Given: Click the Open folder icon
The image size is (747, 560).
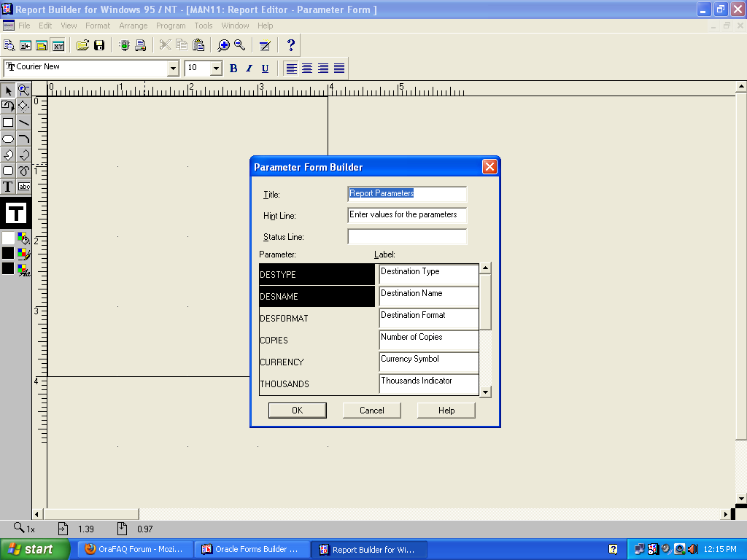Looking at the screenshot, I should [x=83, y=45].
